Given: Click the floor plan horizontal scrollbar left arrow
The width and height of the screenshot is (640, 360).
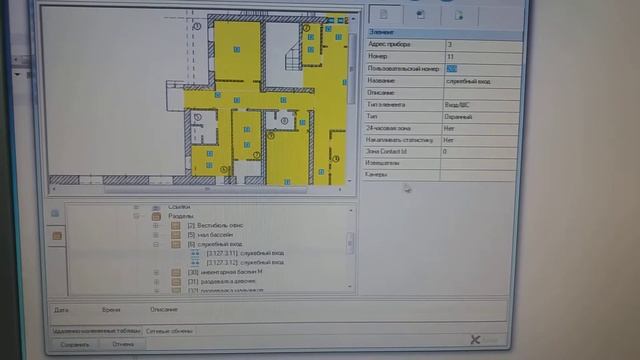Looking at the screenshot, I should [x=54, y=189].
